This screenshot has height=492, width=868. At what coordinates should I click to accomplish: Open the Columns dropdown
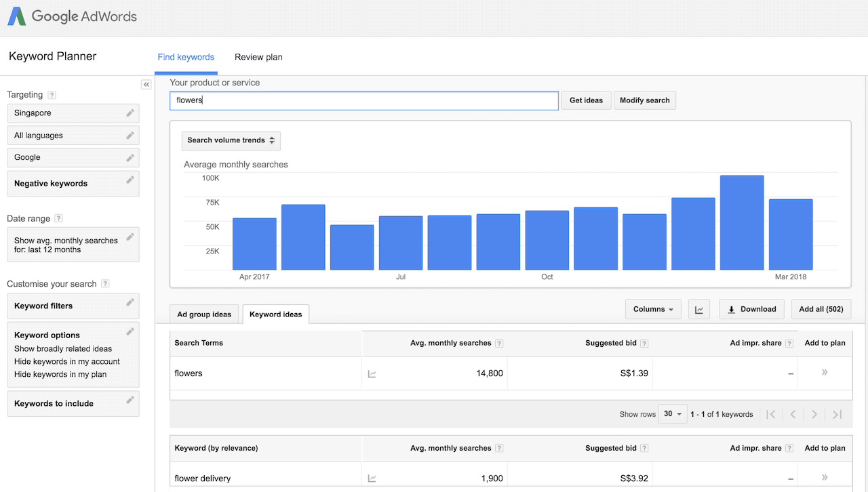click(653, 309)
